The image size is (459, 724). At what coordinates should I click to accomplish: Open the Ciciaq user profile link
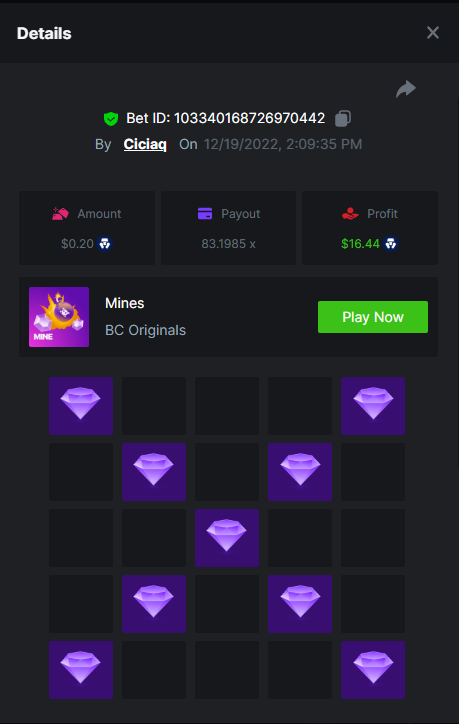[x=145, y=144]
